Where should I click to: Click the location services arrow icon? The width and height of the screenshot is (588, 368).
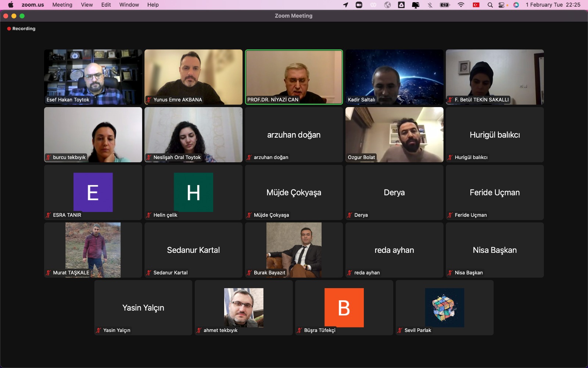click(x=345, y=5)
